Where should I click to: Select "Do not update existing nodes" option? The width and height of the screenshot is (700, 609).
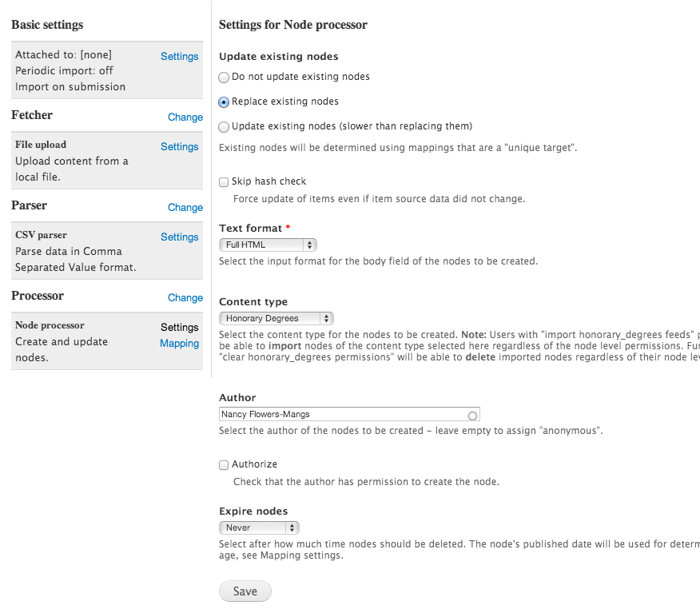pyautogui.click(x=224, y=78)
